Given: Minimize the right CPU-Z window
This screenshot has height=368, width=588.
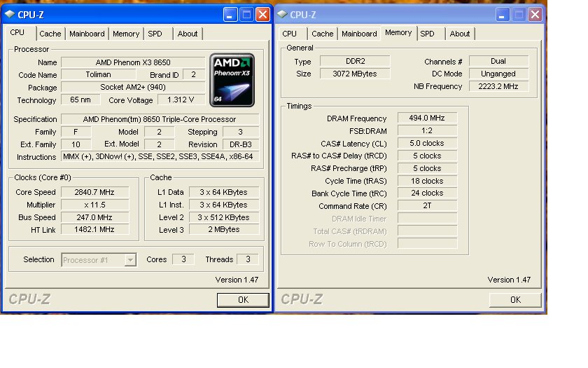Looking at the screenshot, I should point(503,15).
